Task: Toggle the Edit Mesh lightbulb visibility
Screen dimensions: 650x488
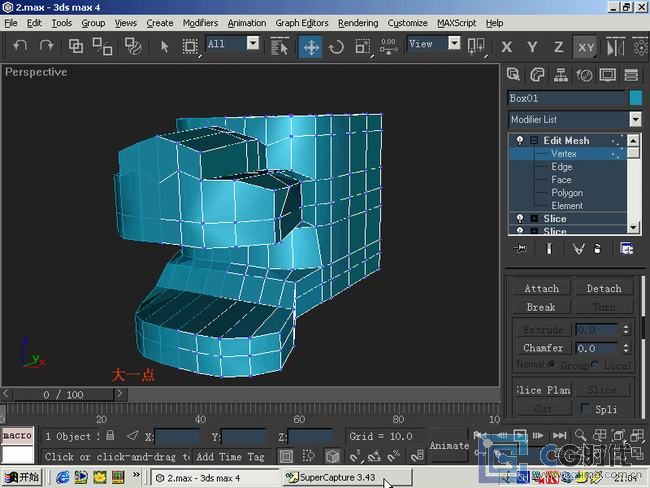Action: (519, 141)
